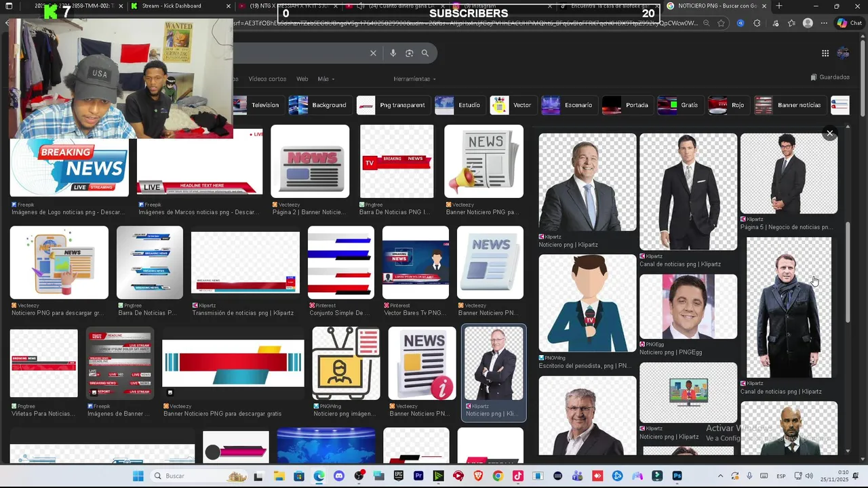868x488 pixels.
Task: Apply the Estudio filter chip
Action: [458, 105]
